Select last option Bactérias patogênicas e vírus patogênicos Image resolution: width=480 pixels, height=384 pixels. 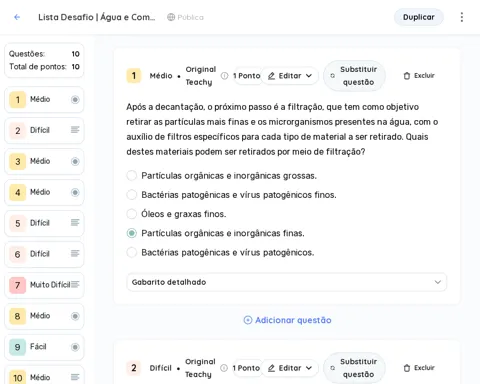(x=132, y=252)
